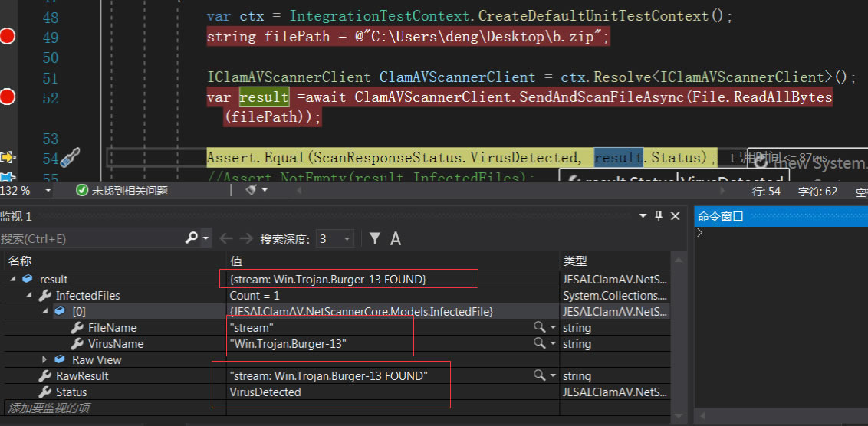Open text visualizer magnifier for VirusName
868x426 pixels.
(539, 343)
